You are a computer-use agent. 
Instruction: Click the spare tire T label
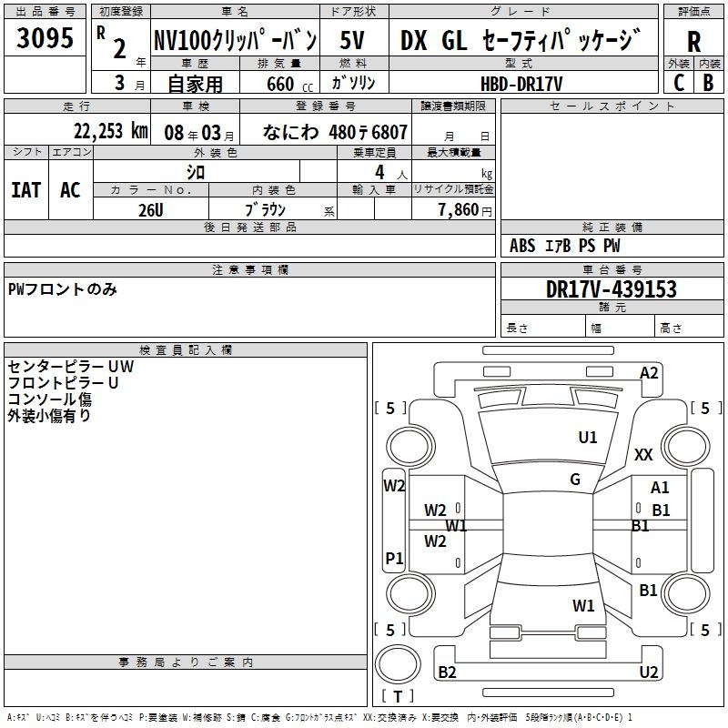pos(398,696)
